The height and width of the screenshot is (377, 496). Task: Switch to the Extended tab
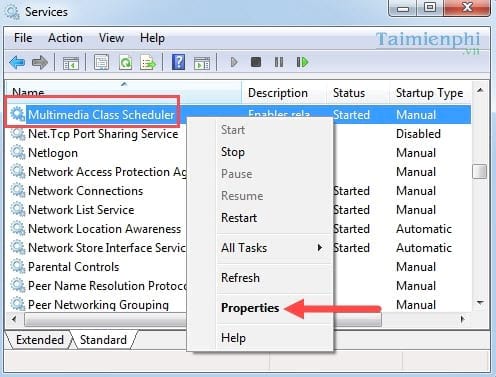pos(40,340)
